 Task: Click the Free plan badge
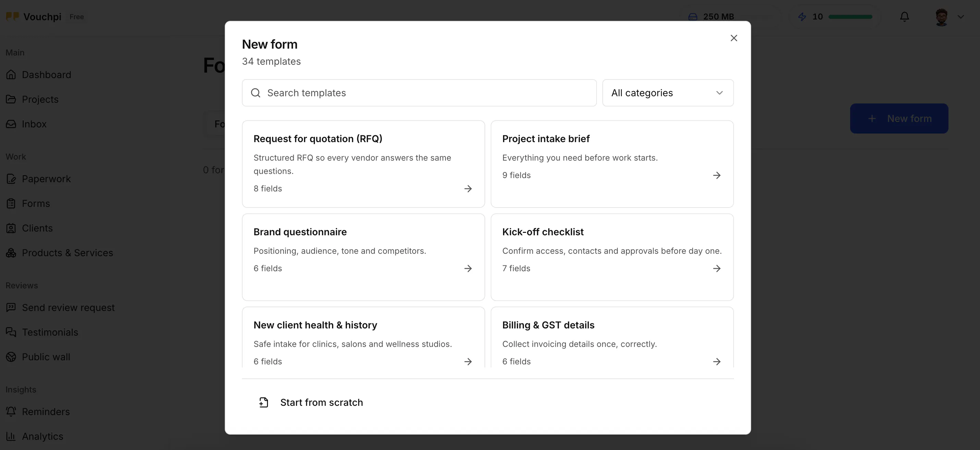76,17
